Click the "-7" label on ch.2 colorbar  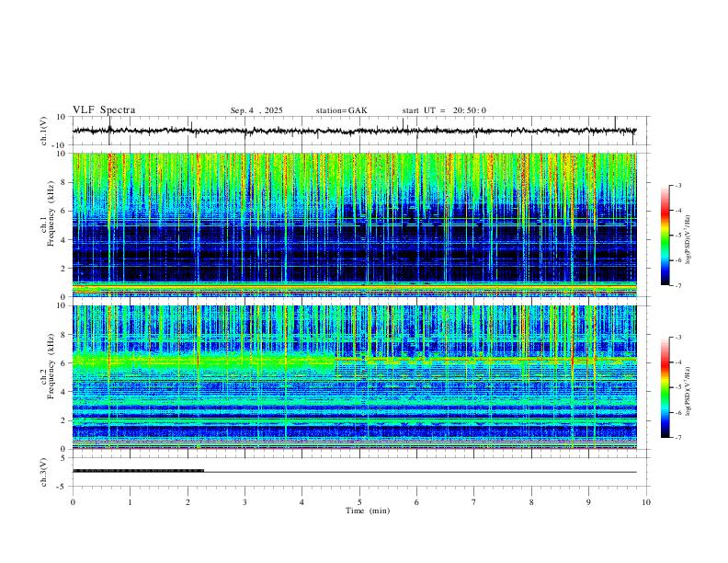tap(678, 438)
